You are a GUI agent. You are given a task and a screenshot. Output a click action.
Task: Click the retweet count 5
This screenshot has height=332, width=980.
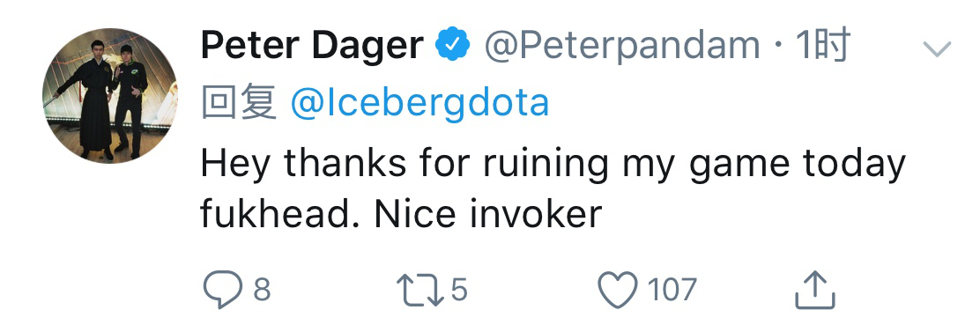click(459, 291)
